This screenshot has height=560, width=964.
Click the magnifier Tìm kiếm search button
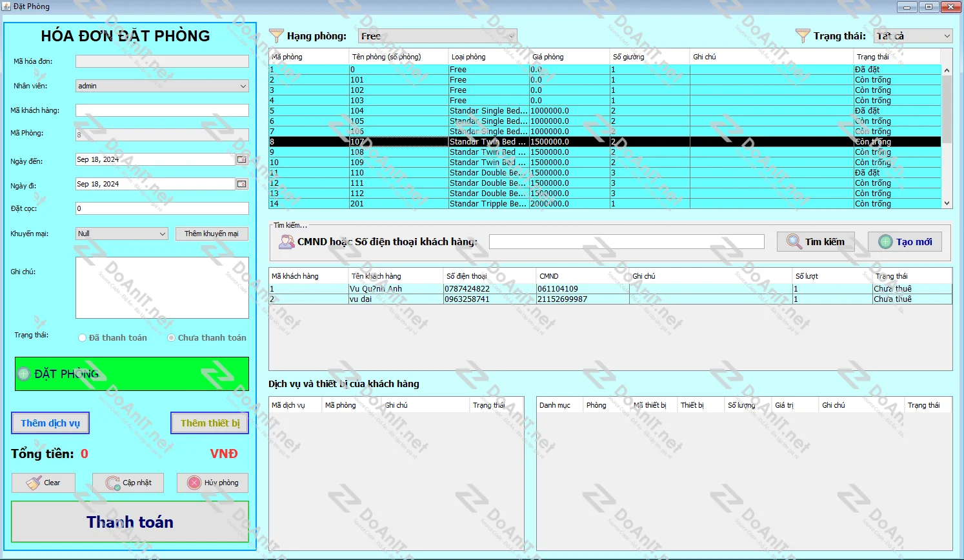[x=816, y=242]
